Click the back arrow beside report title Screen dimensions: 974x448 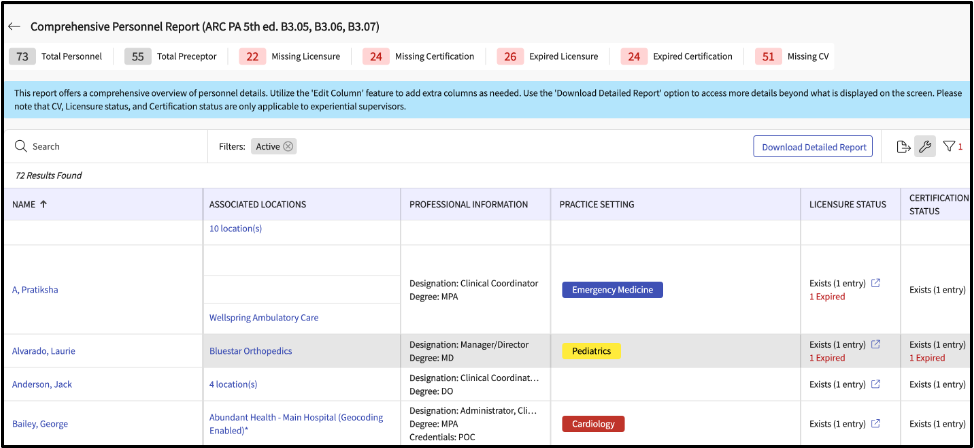14,26
